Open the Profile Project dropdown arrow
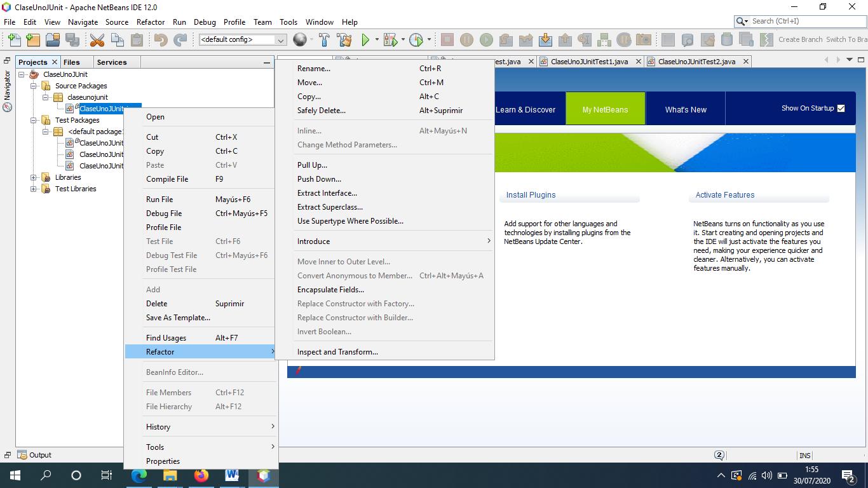 429,39
